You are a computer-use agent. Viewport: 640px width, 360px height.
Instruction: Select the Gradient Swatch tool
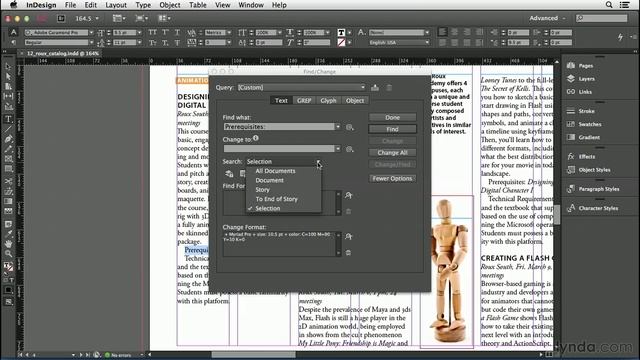8,202
